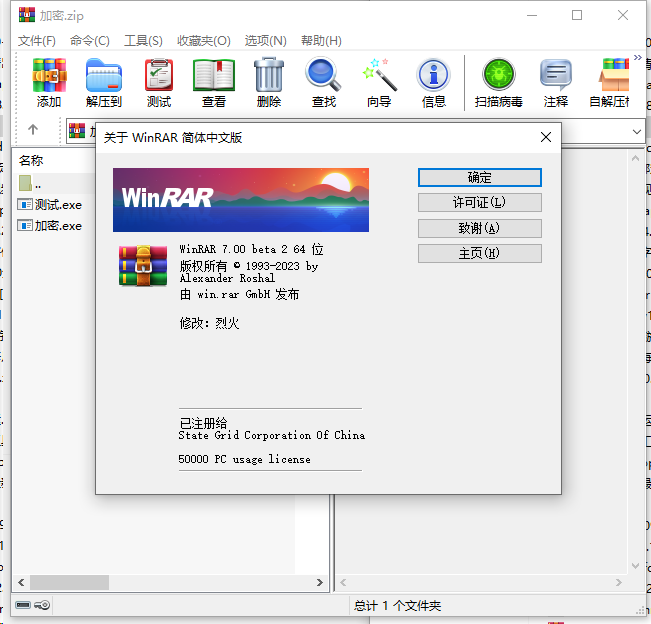Click the WinRAR books logo icon in dialog
This screenshot has width=651, height=624.
[143, 266]
